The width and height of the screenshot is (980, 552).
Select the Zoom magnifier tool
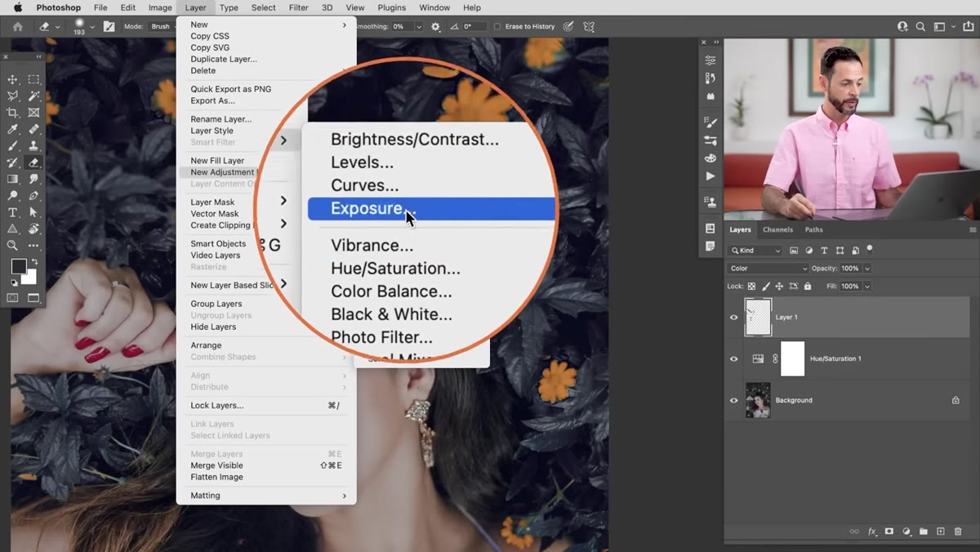[x=13, y=245]
